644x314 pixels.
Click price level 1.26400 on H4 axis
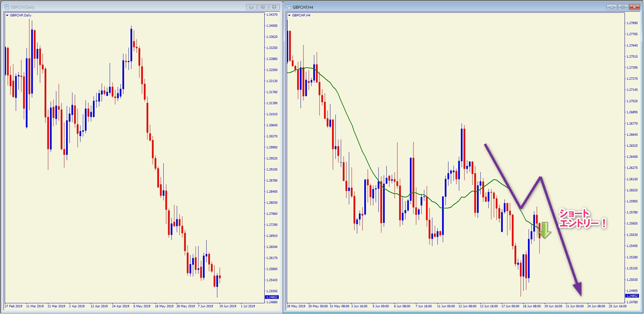click(x=632, y=157)
